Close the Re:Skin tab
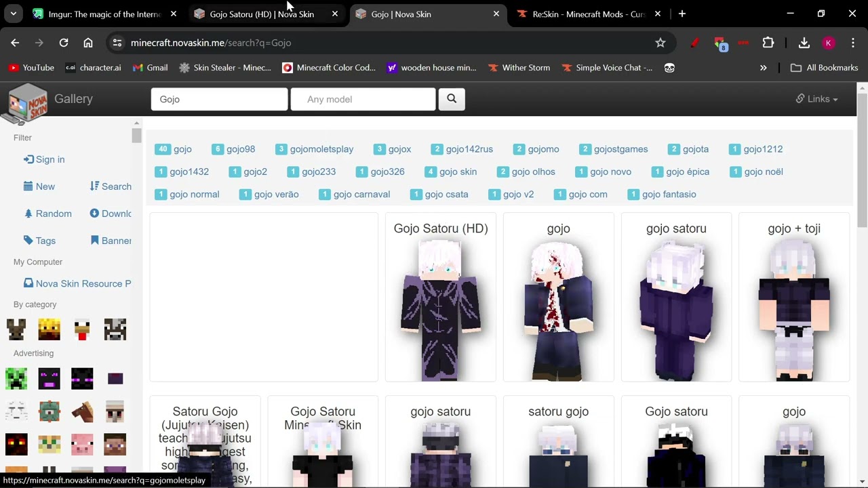The width and height of the screenshot is (868, 488). pos(658,14)
